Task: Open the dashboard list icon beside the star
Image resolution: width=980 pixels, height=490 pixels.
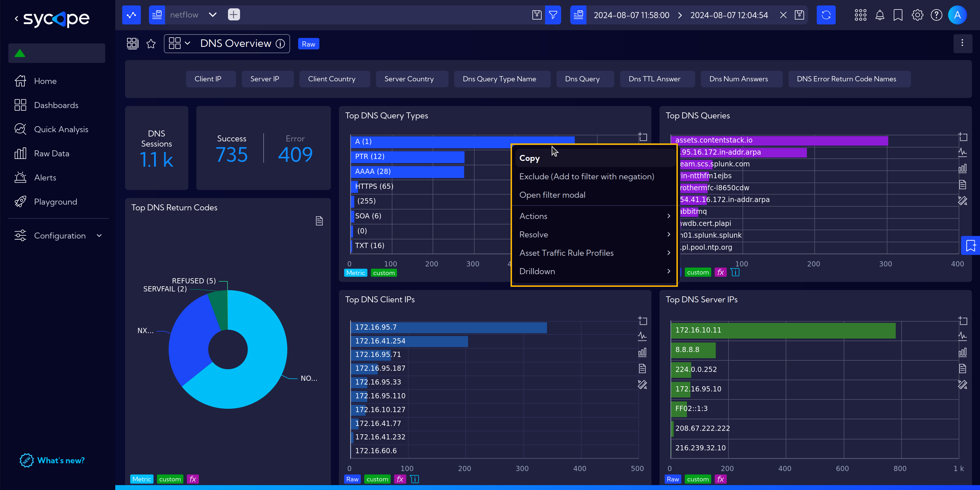Action: [133, 44]
